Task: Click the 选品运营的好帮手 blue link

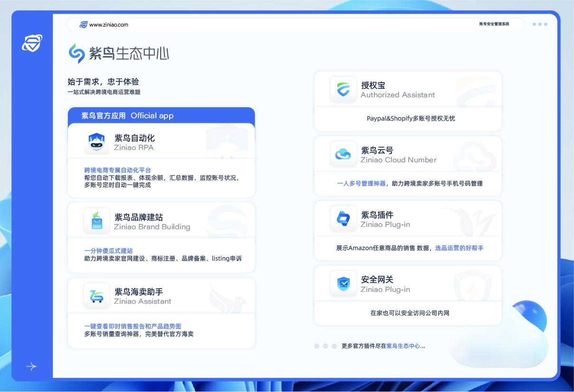Action: click(x=459, y=247)
